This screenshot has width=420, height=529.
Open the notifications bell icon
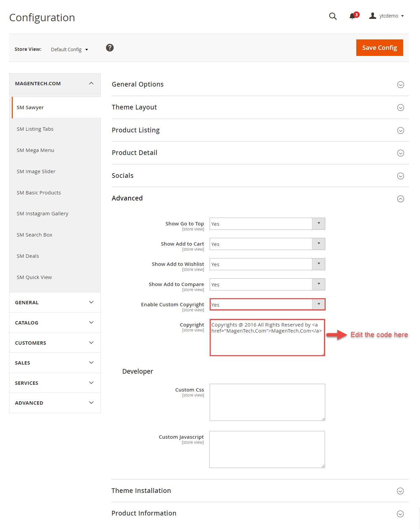(353, 16)
